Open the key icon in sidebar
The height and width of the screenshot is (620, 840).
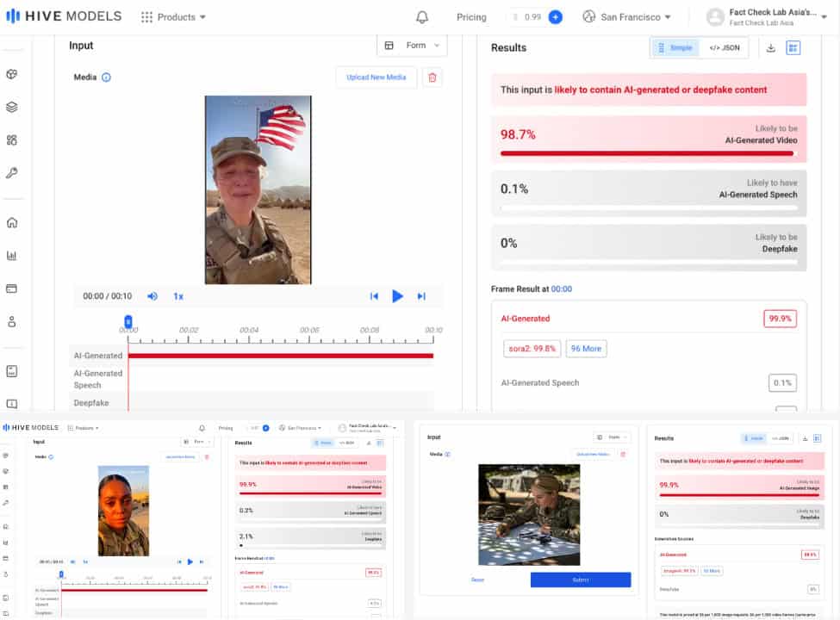pyautogui.click(x=12, y=173)
